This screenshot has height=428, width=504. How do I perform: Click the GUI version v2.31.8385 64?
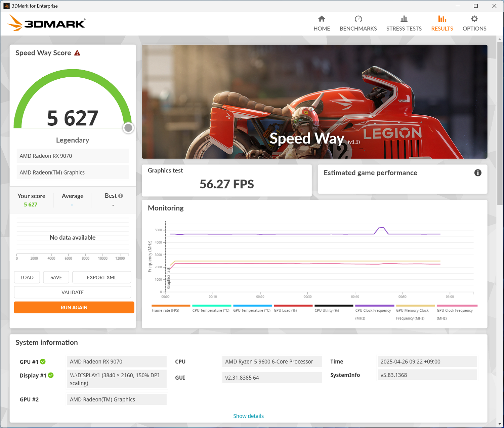[272, 378]
